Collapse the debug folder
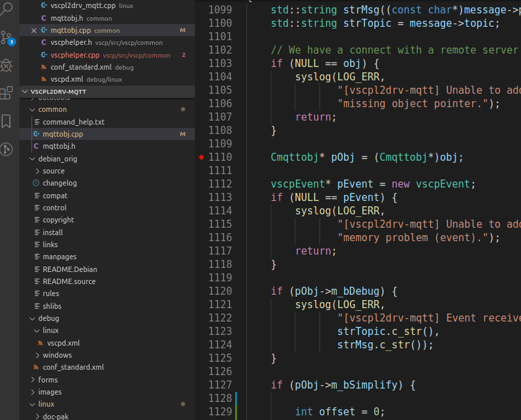Screen dimensions: 521x420 [32, 318]
